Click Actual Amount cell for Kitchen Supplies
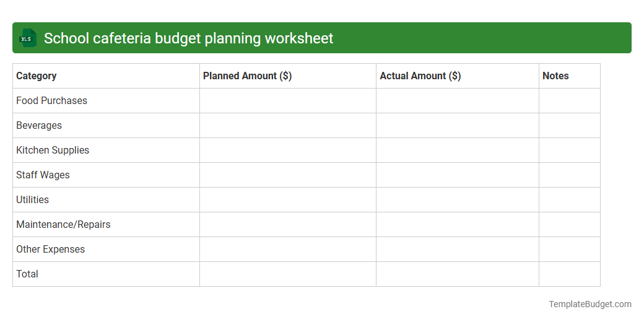 click(458, 150)
